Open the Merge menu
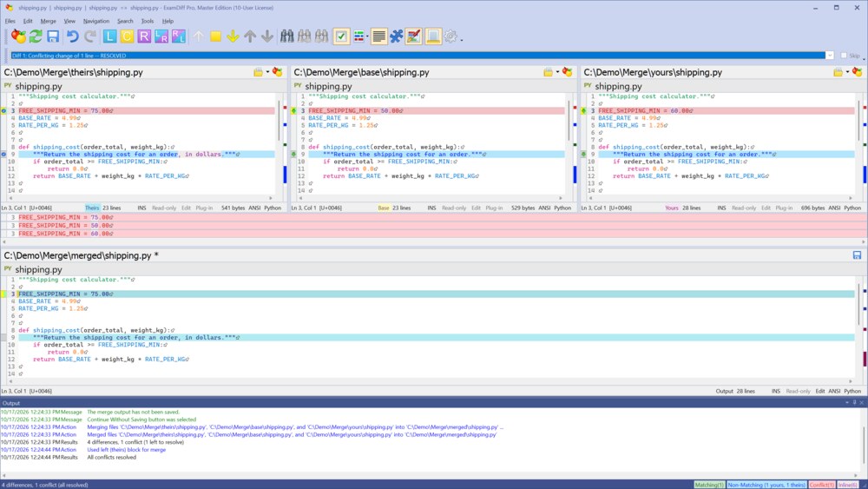868x489 pixels. (48, 21)
